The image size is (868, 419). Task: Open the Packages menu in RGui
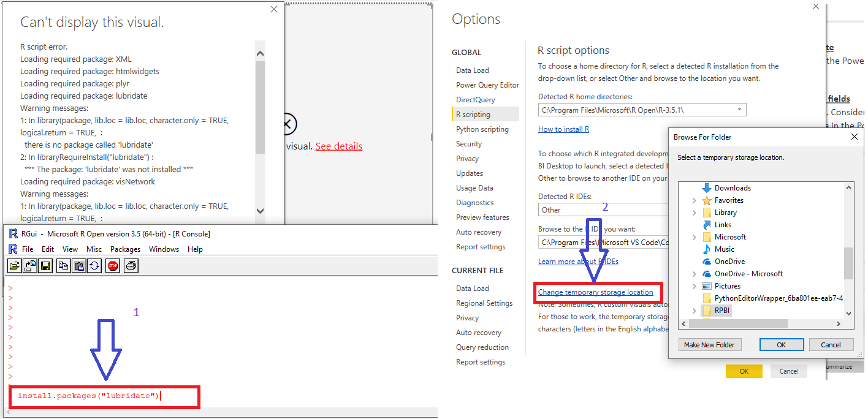pos(126,249)
